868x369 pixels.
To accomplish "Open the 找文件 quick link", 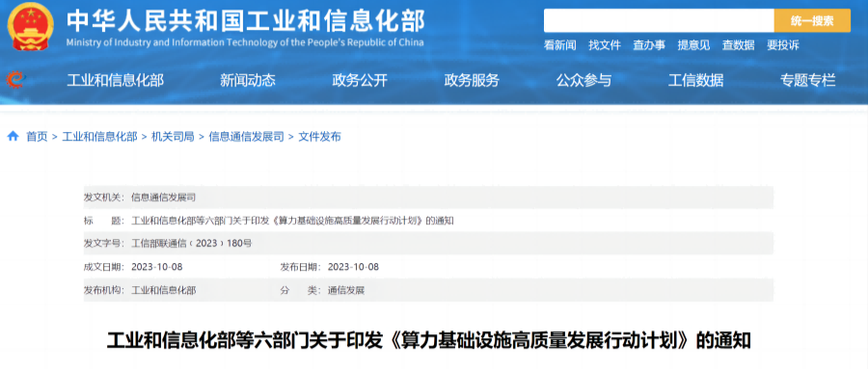I will click(605, 46).
